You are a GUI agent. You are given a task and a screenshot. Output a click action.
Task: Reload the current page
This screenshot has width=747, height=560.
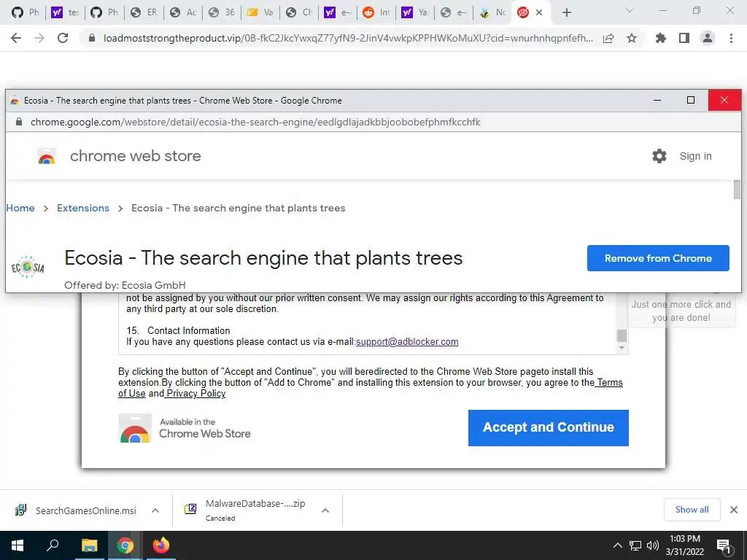[x=63, y=38]
